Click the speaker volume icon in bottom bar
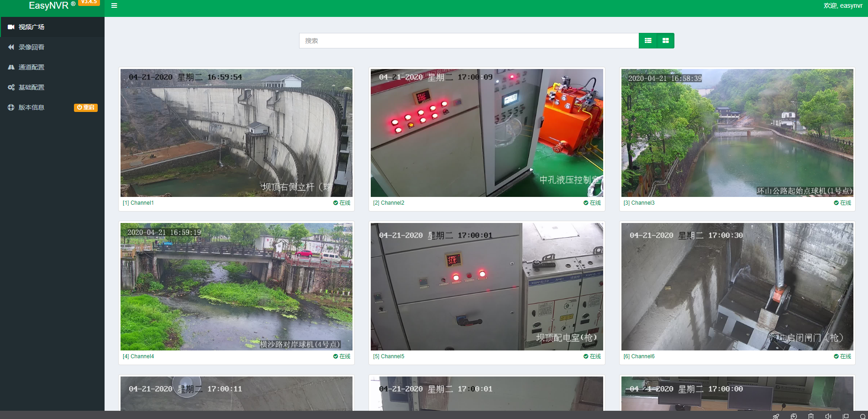The height and width of the screenshot is (419, 868). (x=828, y=416)
